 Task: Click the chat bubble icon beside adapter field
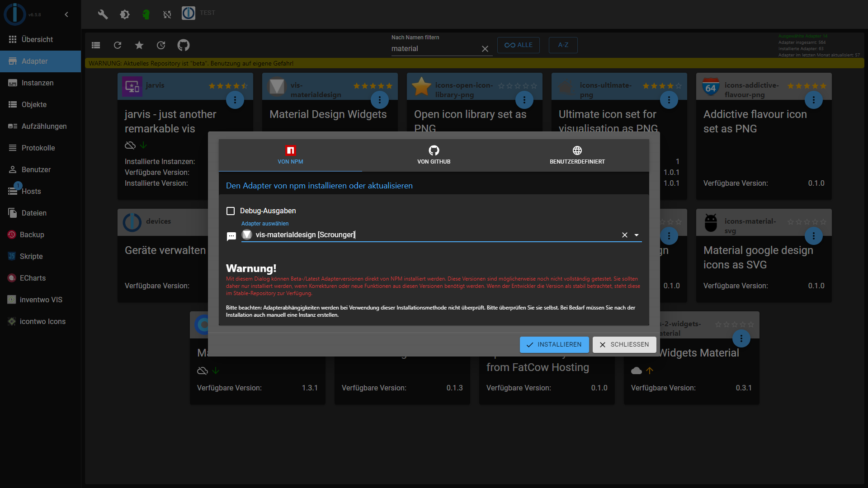click(231, 236)
